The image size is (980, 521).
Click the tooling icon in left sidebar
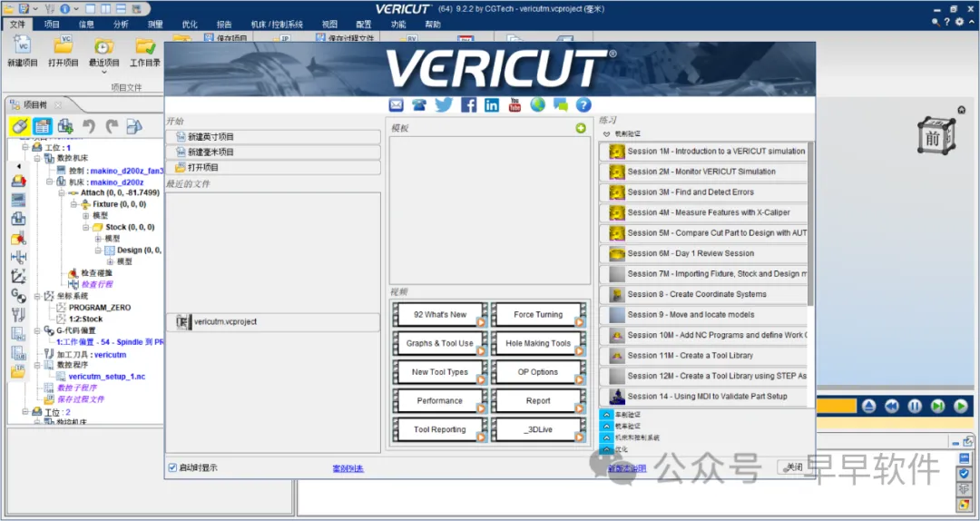[x=18, y=314]
